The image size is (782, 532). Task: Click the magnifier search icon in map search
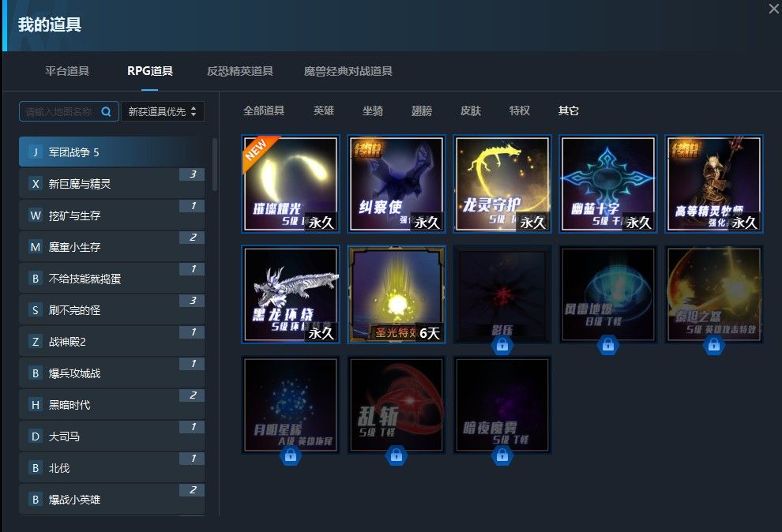(x=107, y=112)
